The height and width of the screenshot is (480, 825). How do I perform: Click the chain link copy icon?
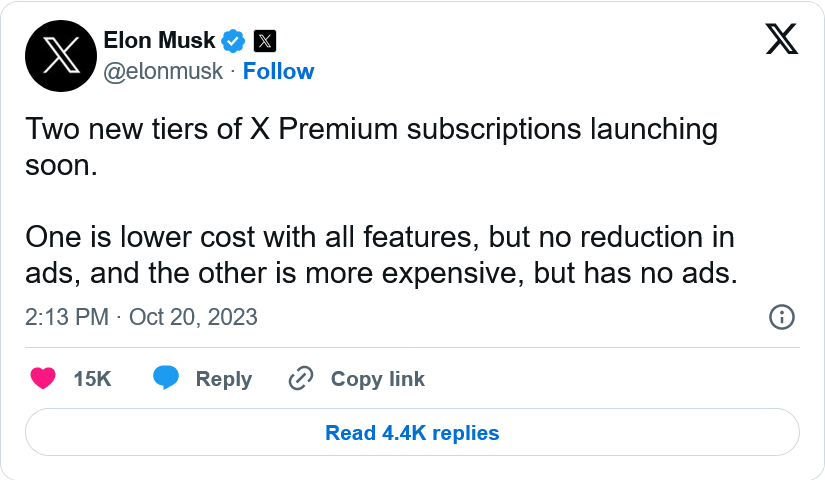click(301, 379)
